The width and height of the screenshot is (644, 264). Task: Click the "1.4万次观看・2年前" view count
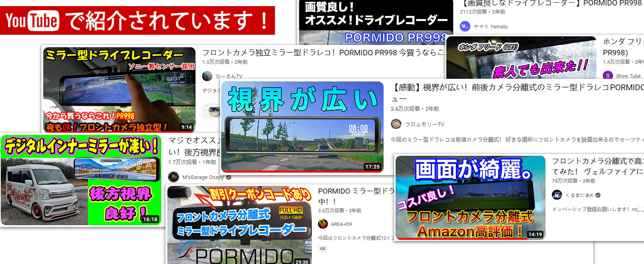click(x=623, y=62)
